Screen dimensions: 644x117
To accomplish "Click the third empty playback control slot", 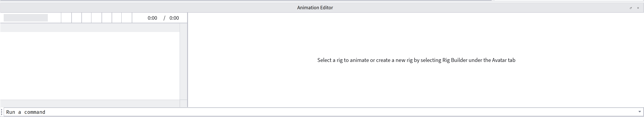I will click(x=86, y=18).
